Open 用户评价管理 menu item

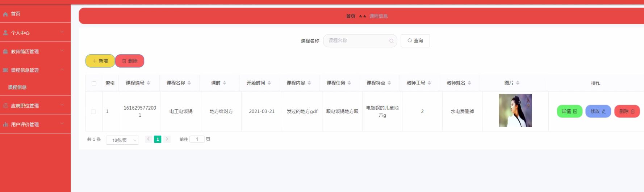pos(35,124)
